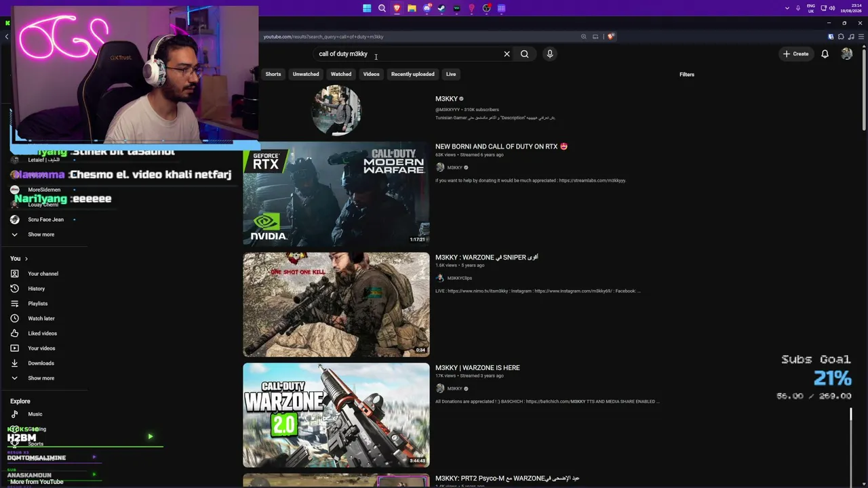Screen dimensions: 868x488
Task: Open the M3KKY PRT2 Psyco-M video title
Action: tap(507, 479)
